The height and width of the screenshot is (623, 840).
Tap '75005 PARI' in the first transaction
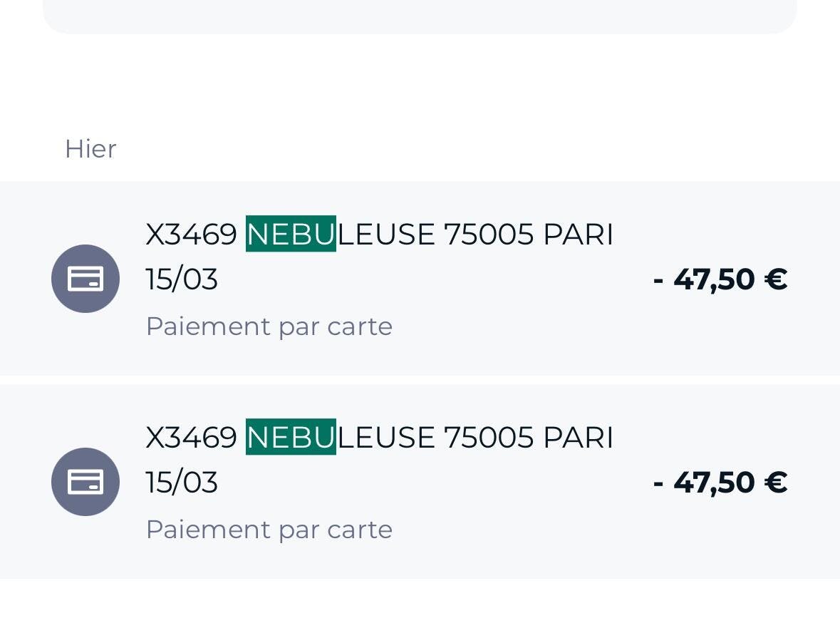(x=528, y=235)
